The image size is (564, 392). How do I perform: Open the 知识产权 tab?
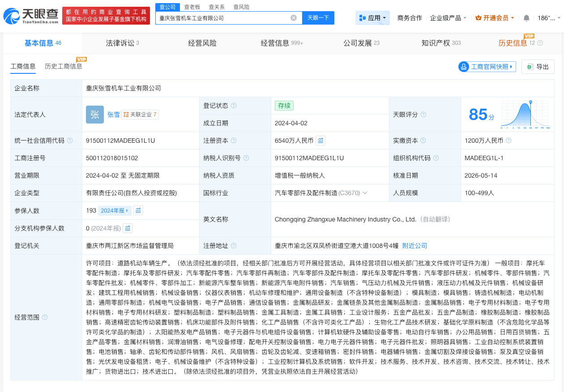[x=441, y=43]
